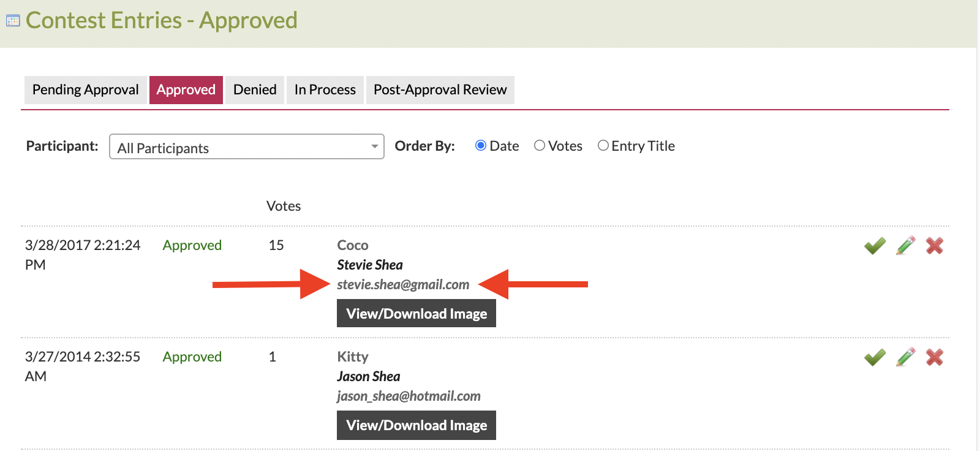
Task: Open the Denied tab
Action: (x=255, y=90)
